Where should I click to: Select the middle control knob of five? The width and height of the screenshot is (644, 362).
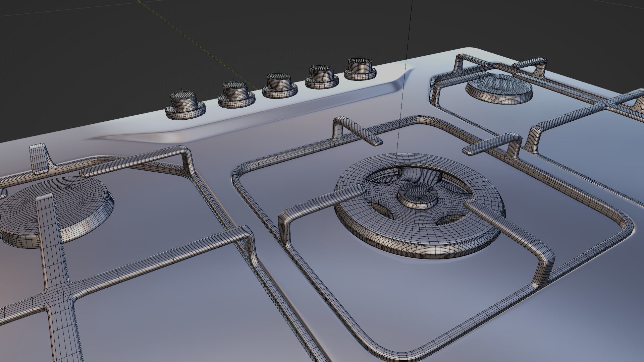click(x=280, y=86)
